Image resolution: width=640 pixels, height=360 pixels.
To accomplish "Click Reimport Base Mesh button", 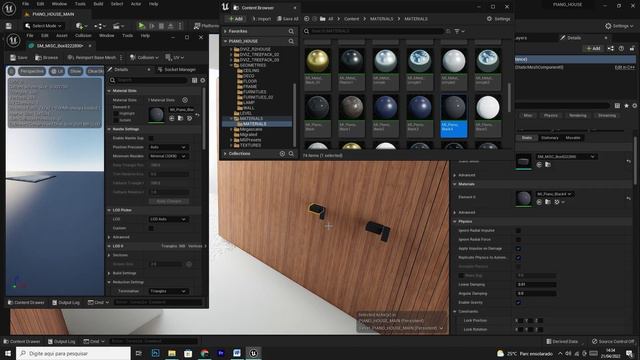I will tap(92, 58).
